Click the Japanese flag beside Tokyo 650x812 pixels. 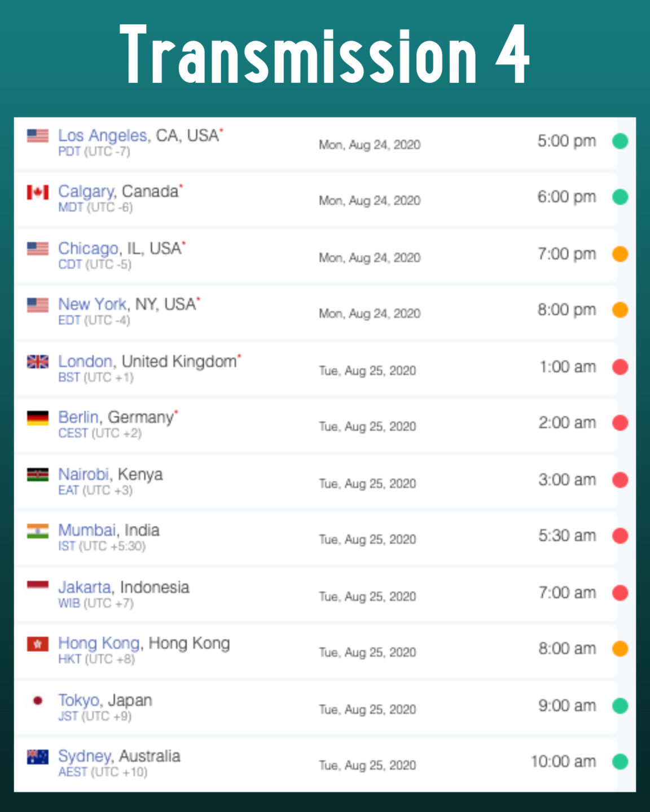coord(38,700)
